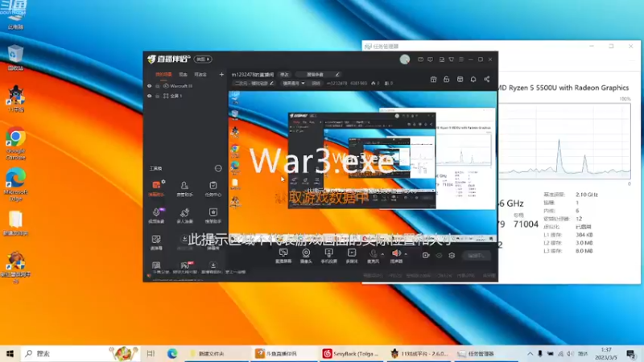Edit stream title with the pencil icon

coord(337,75)
